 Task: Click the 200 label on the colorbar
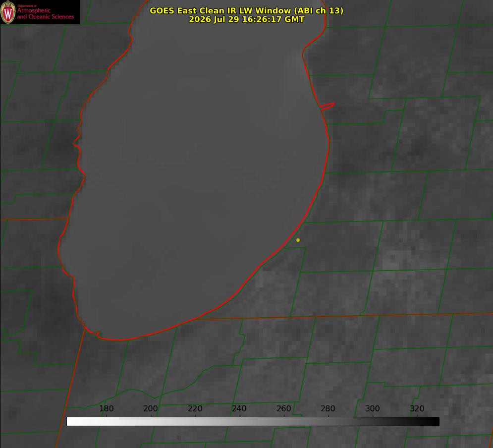150,408
